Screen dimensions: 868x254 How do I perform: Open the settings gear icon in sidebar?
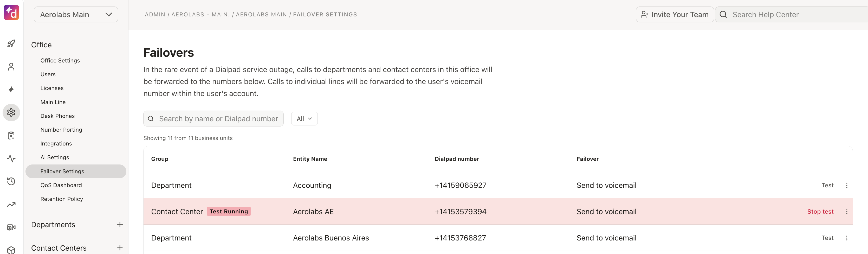coord(11,112)
